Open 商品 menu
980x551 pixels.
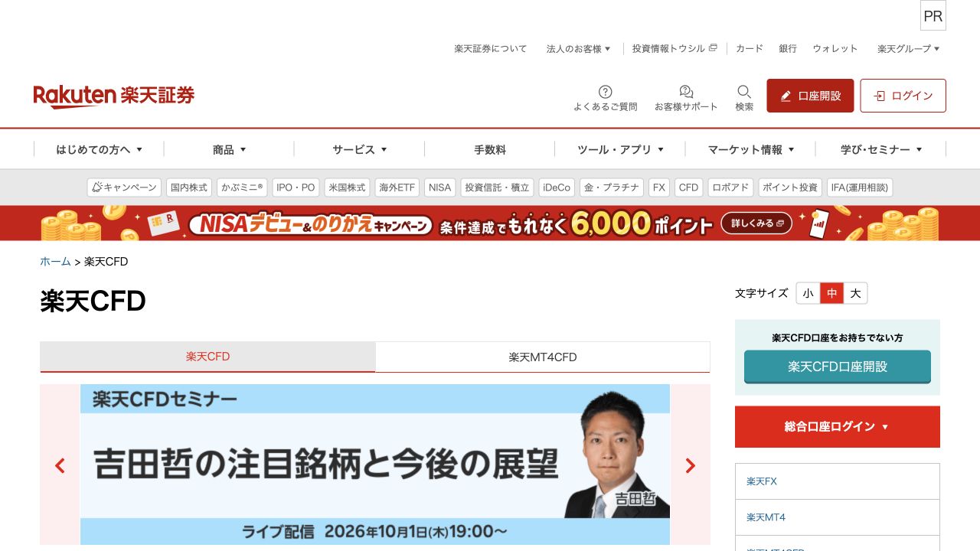pyautogui.click(x=229, y=149)
